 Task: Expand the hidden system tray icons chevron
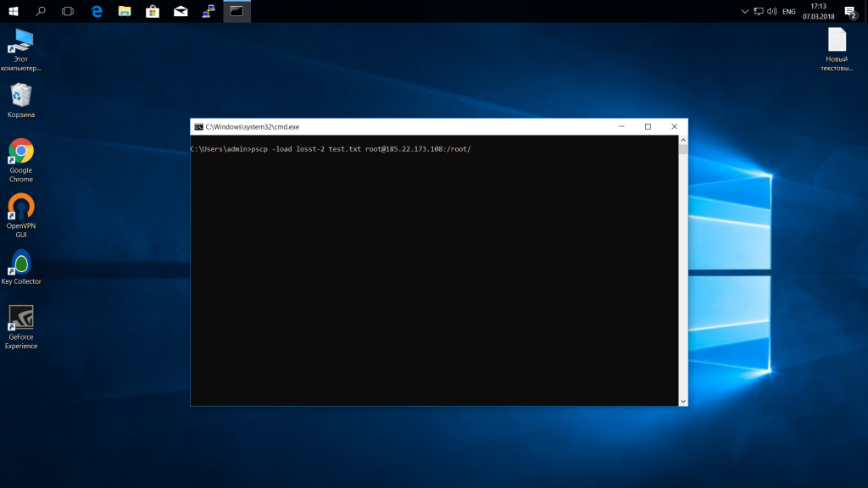pyautogui.click(x=744, y=11)
